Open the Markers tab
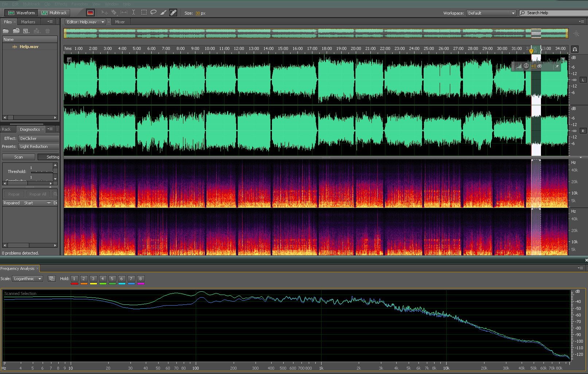The image size is (588, 374). pyautogui.click(x=28, y=22)
